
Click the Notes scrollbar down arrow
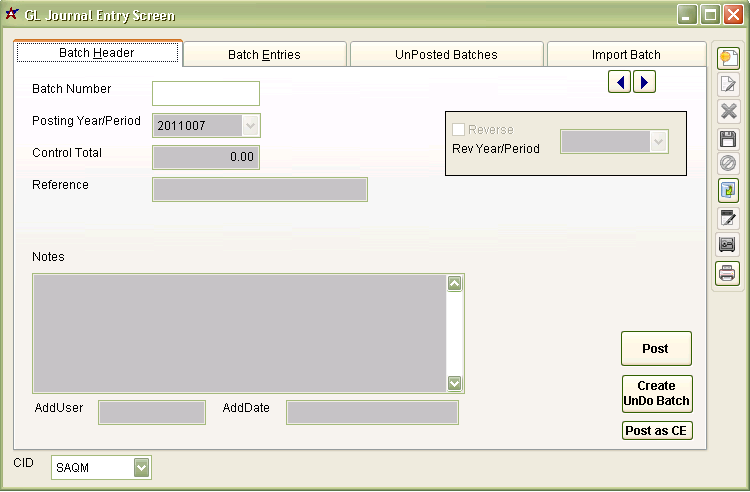455,383
